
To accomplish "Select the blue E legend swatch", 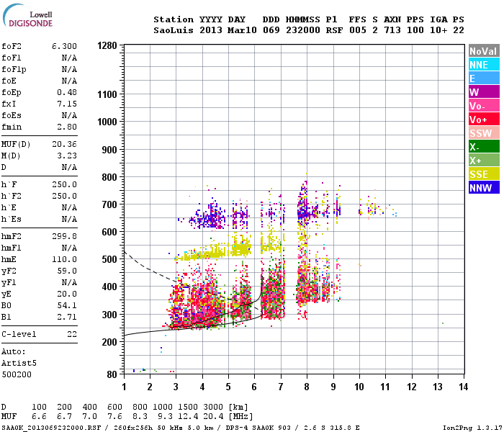I will point(484,78).
